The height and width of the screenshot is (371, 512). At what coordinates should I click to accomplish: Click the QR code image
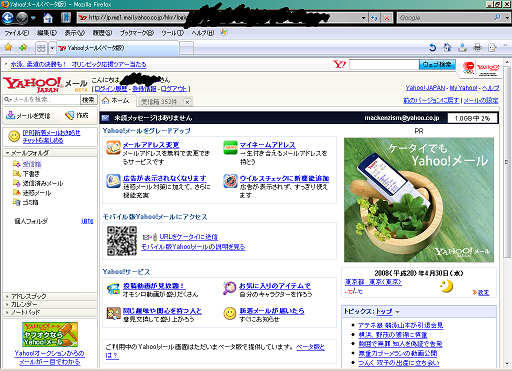coord(122,241)
